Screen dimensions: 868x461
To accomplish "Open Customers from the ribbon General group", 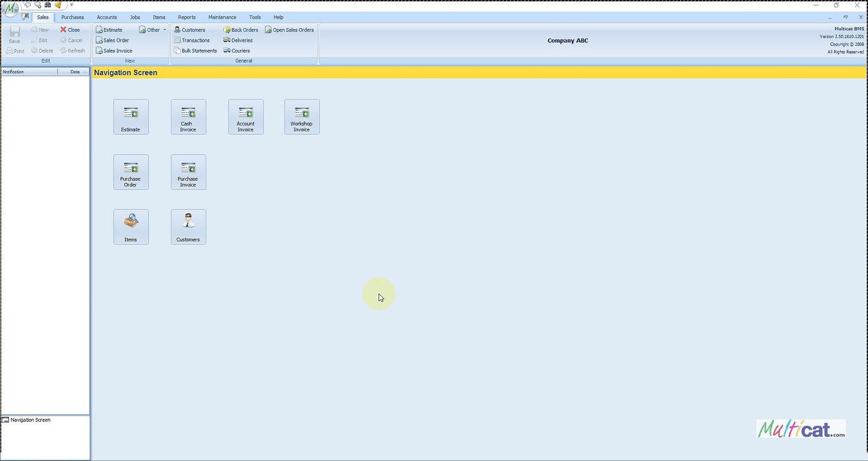I will pos(190,30).
